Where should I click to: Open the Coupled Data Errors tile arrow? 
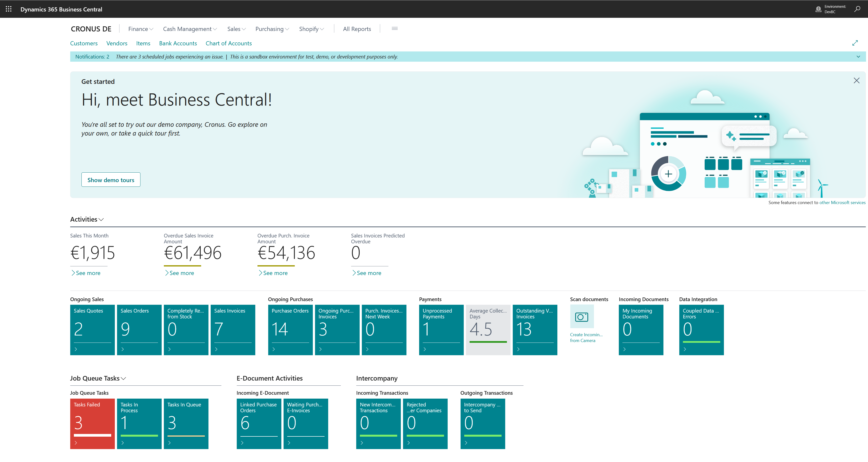[685, 349]
